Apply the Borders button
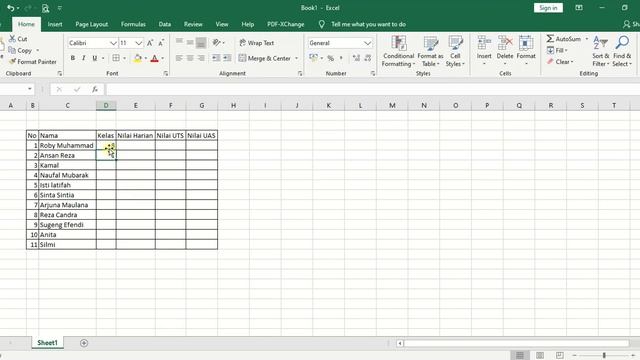 [x=116, y=58]
